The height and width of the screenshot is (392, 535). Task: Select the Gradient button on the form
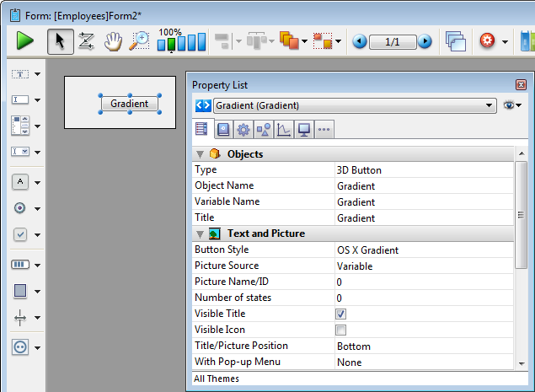click(x=129, y=104)
